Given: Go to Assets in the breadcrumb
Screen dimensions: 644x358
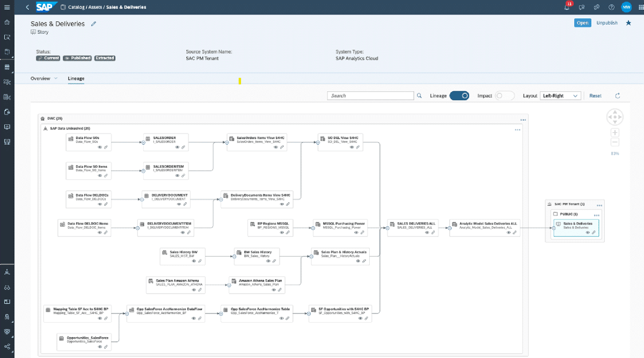Looking at the screenshot, I should tap(96, 7).
